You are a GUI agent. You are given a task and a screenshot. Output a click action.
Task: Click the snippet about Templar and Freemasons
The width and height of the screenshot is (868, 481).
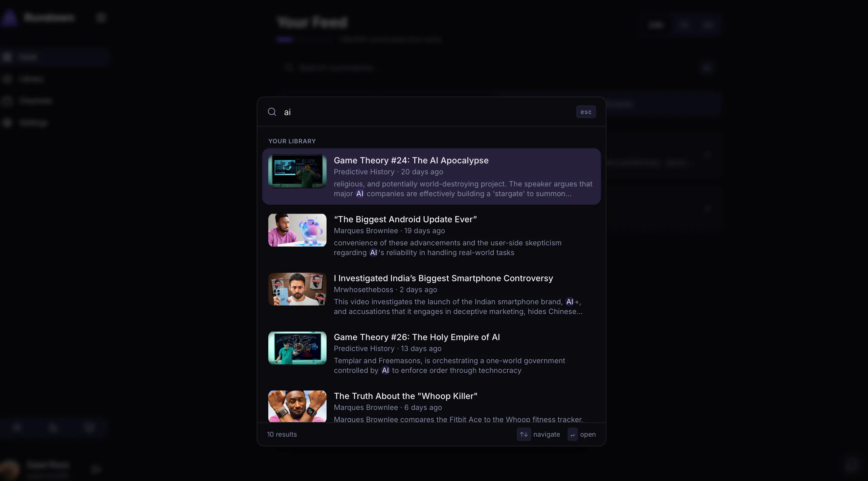449,365
